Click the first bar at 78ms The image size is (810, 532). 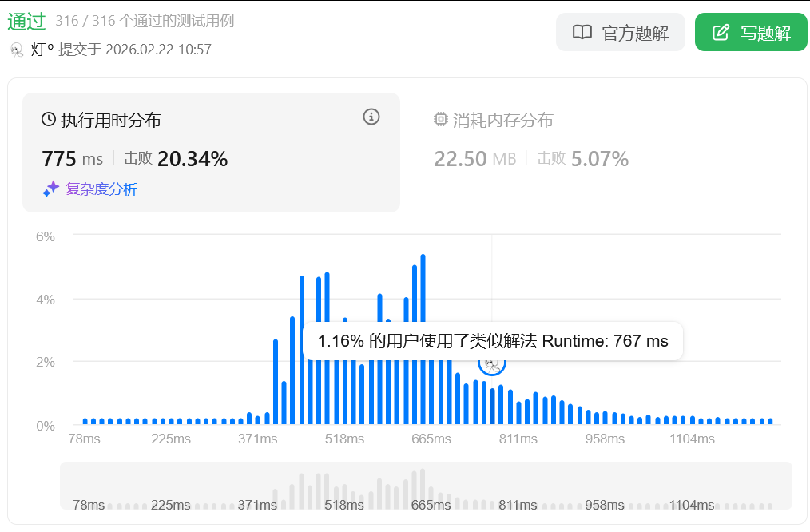point(85,421)
